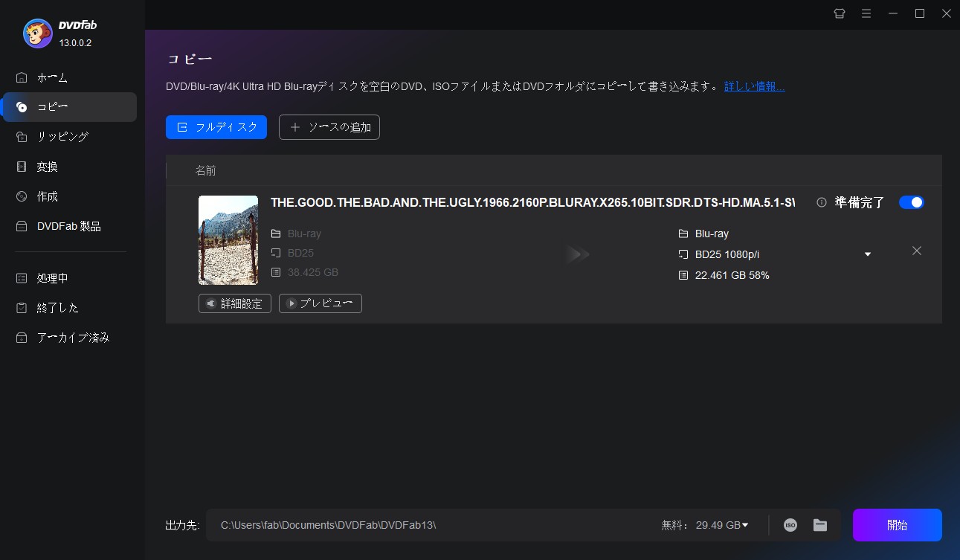Click the output path field
Image resolution: width=960 pixels, height=560 pixels.
[431, 525]
